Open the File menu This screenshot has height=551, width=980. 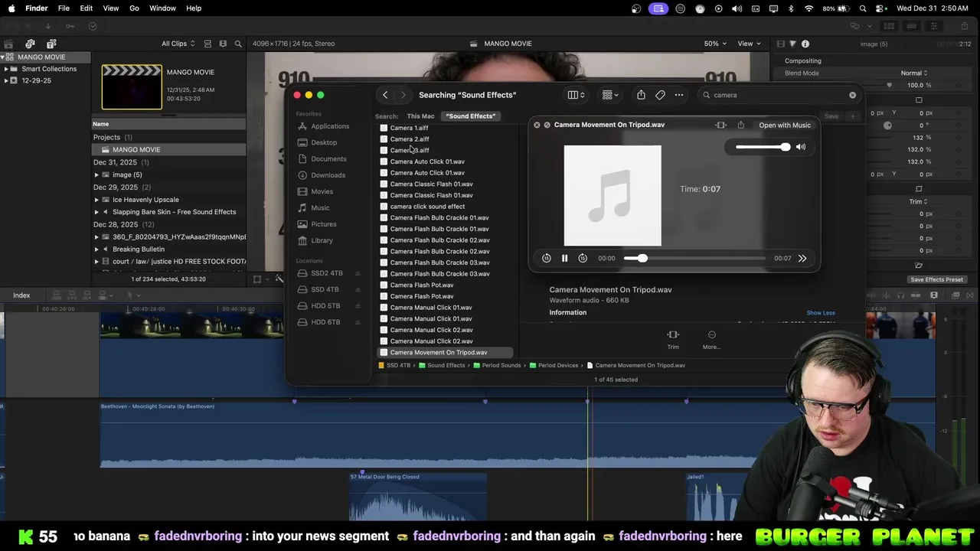tap(64, 8)
